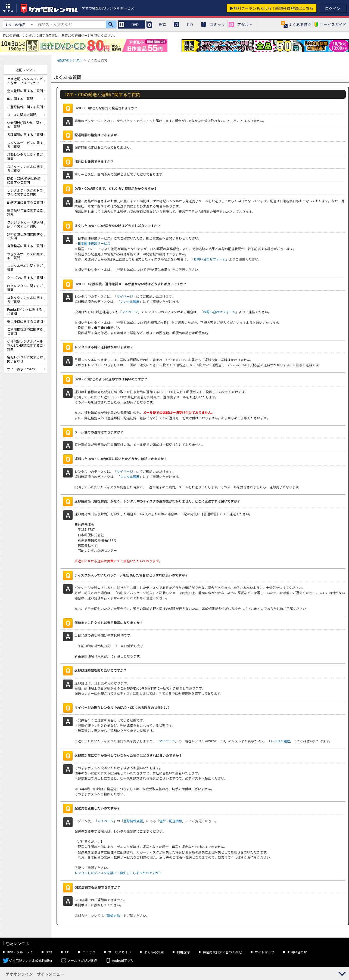Viewport: 349px width, 980px height.
Task: Click the 作品名・人物名など search field
Action: 70,25
